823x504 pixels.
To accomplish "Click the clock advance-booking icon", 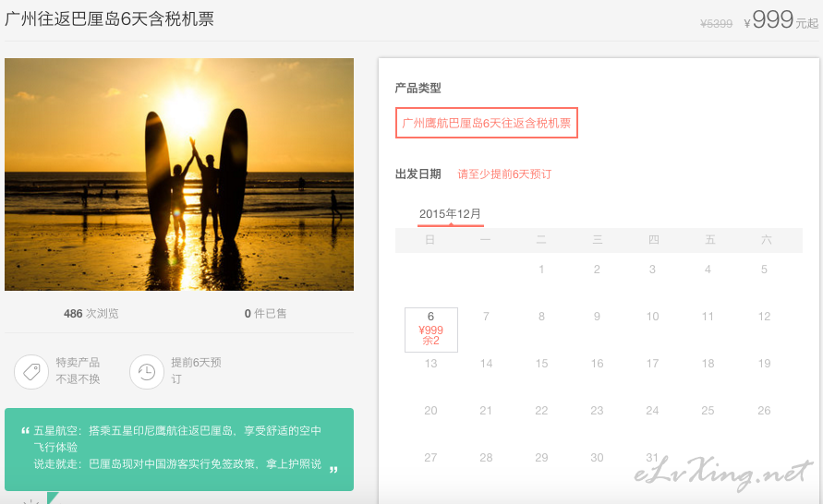I will [x=147, y=372].
